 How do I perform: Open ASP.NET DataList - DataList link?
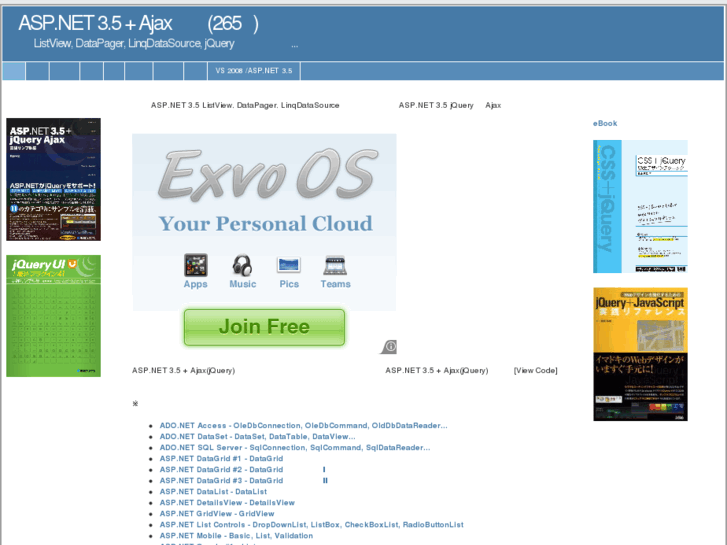tap(213, 492)
